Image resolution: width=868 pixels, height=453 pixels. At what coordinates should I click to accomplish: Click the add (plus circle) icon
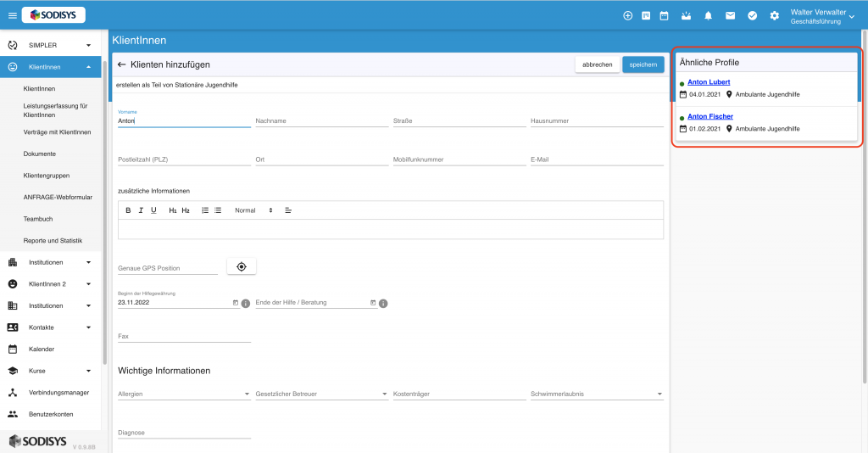[x=628, y=16]
